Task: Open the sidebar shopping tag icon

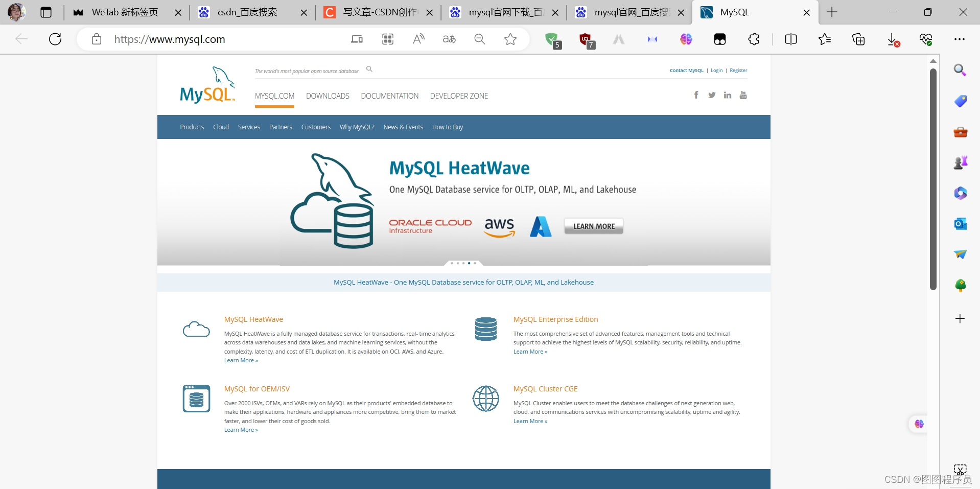Action: tap(960, 101)
